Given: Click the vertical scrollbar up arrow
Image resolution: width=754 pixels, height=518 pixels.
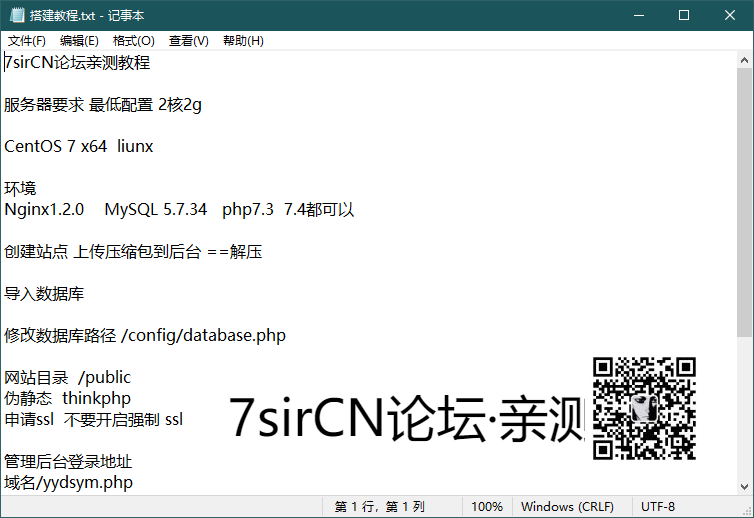Looking at the screenshot, I should point(745,59).
